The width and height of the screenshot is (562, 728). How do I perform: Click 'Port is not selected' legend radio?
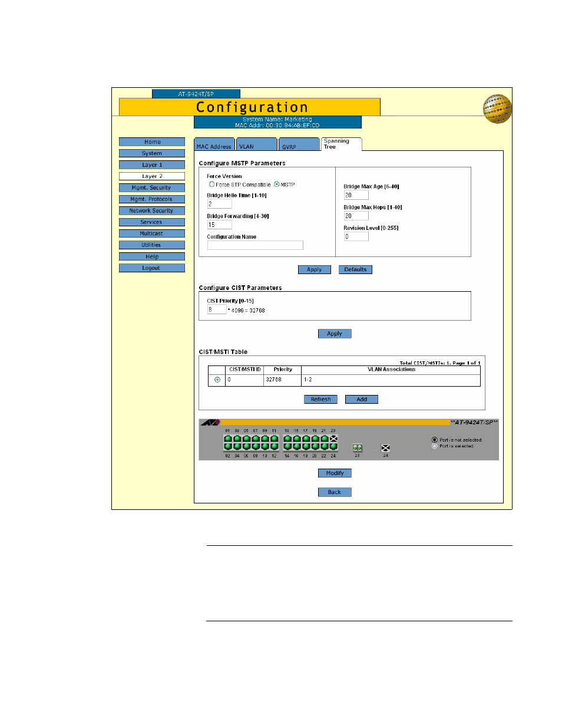pyautogui.click(x=435, y=440)
